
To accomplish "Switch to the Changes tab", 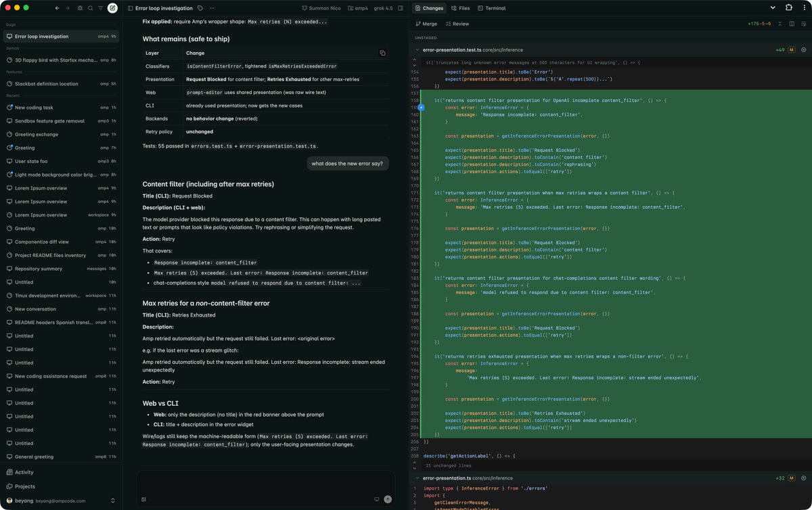I will [429, 8].
